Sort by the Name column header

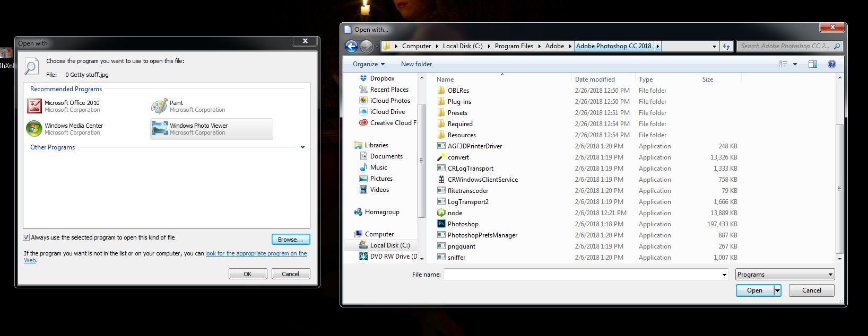tap(502, 79)
